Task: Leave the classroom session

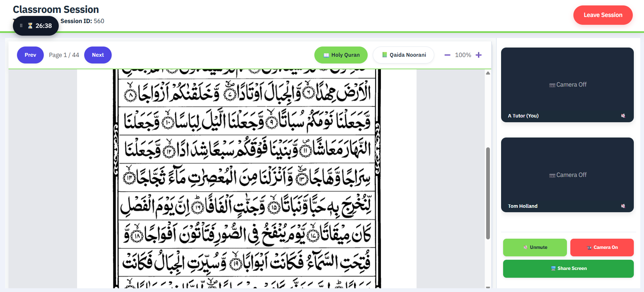Action: (x=603, y=15)
